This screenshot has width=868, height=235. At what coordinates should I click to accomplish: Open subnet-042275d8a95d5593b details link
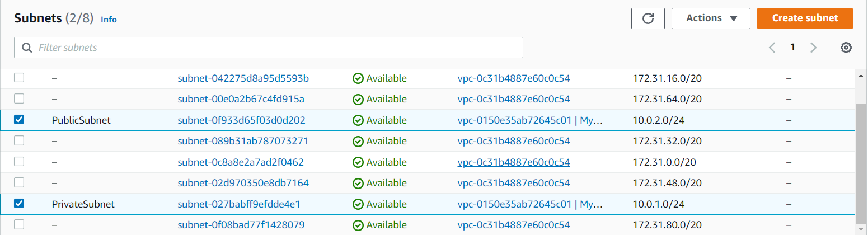point(243,78)
